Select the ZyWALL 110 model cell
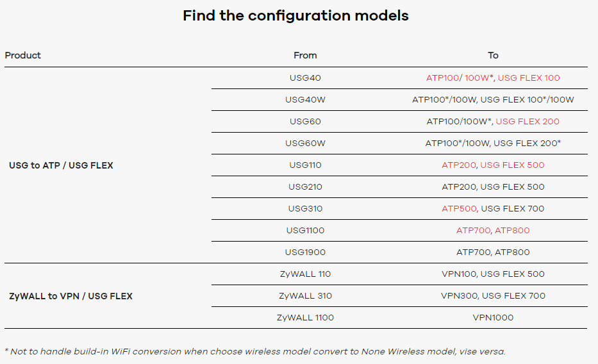The width and height of the screenshot is (598, 364). pos(305,274)
